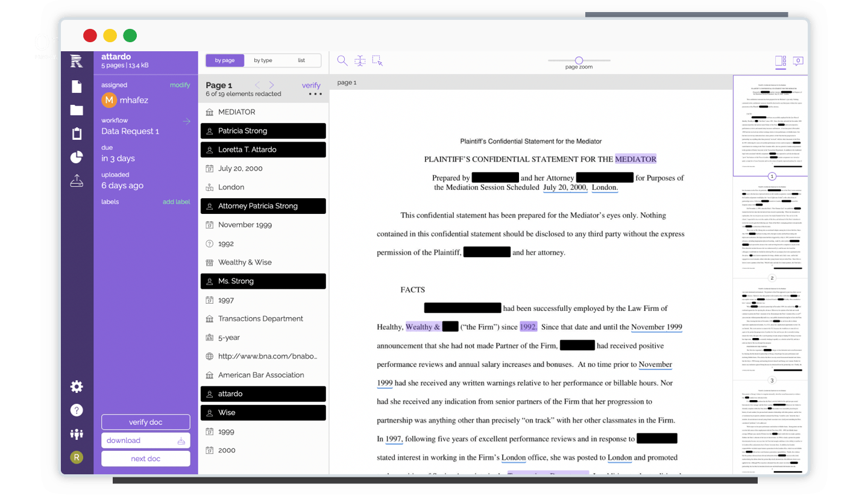The image size is (868, 496).
Task: Go to previous page arrow
Action: pos(257,85)
